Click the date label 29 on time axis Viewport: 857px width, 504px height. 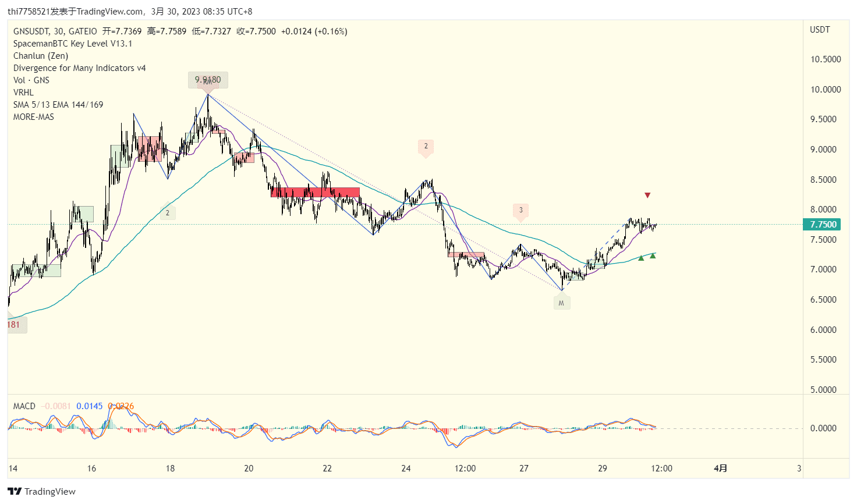[x=603, y=468]
